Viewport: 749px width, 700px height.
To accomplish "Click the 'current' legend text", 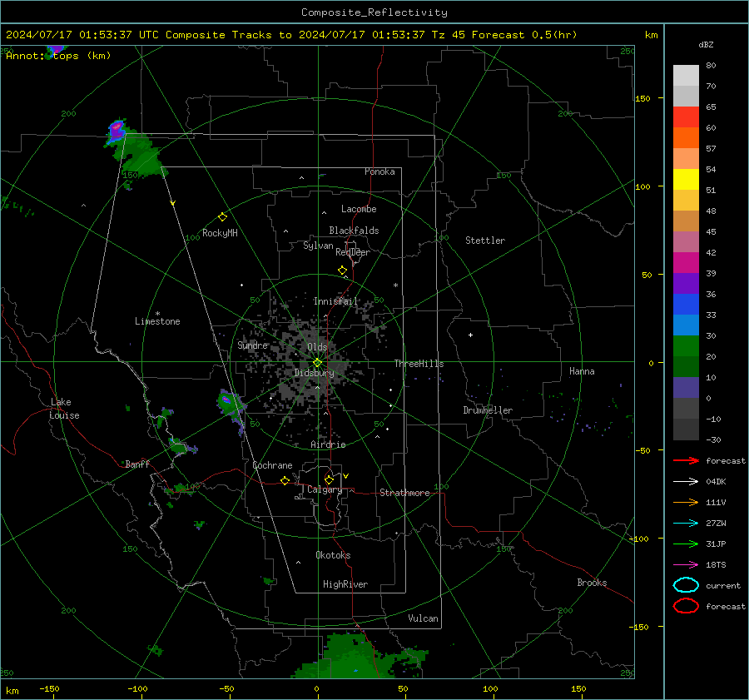I will pos(723,586).
